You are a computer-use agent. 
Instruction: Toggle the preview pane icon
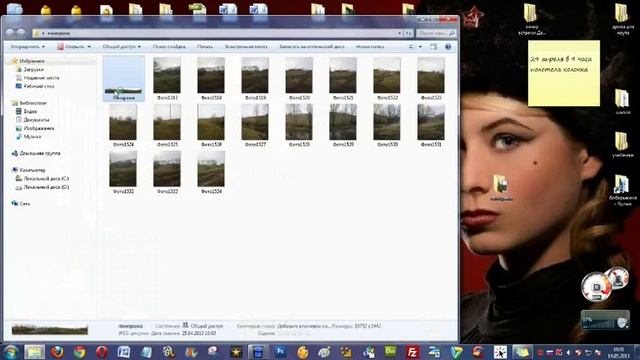pos(433,47)
